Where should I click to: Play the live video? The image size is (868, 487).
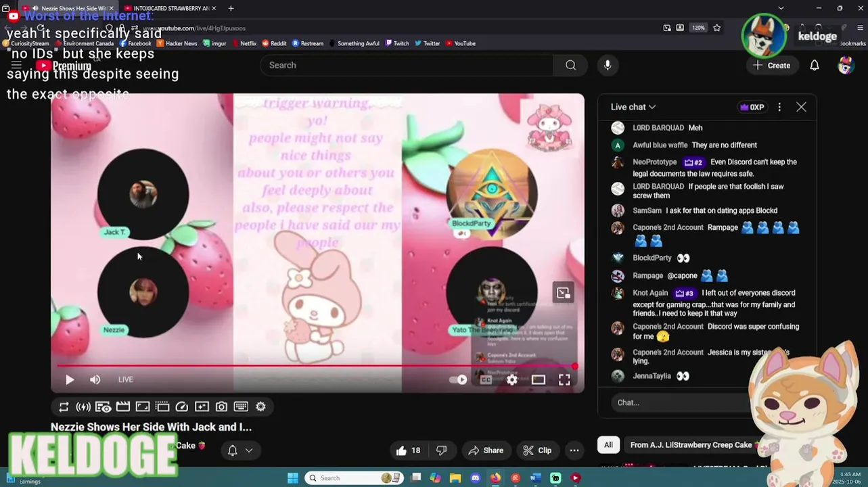point(70,379)
